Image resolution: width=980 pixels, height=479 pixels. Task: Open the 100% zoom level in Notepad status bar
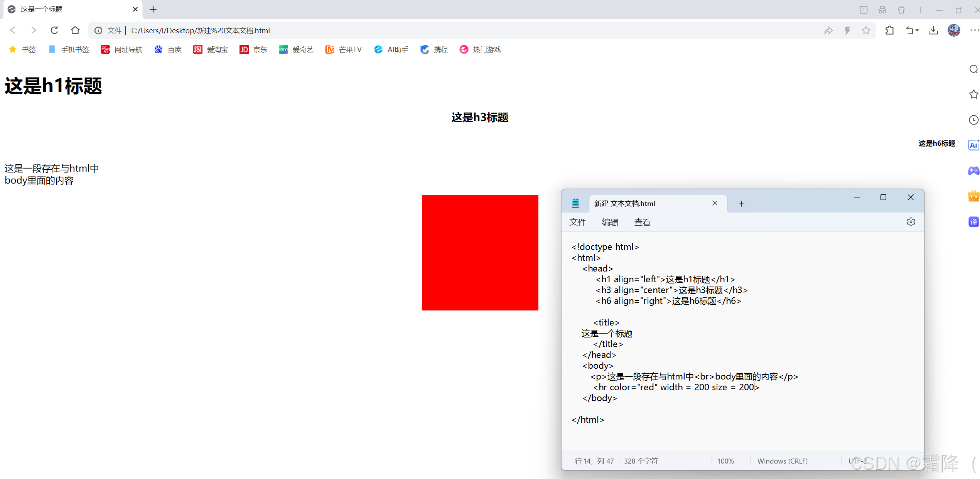[x=725, y=461]
